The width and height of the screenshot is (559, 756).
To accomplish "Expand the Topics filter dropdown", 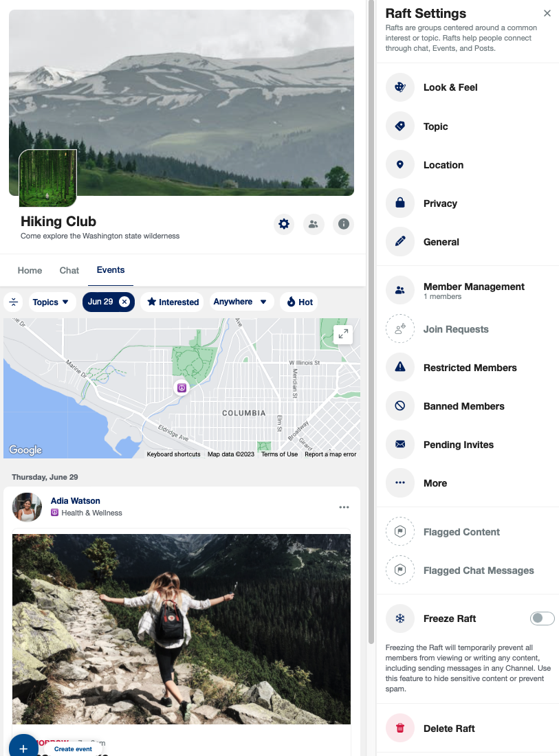I will 52,302.
